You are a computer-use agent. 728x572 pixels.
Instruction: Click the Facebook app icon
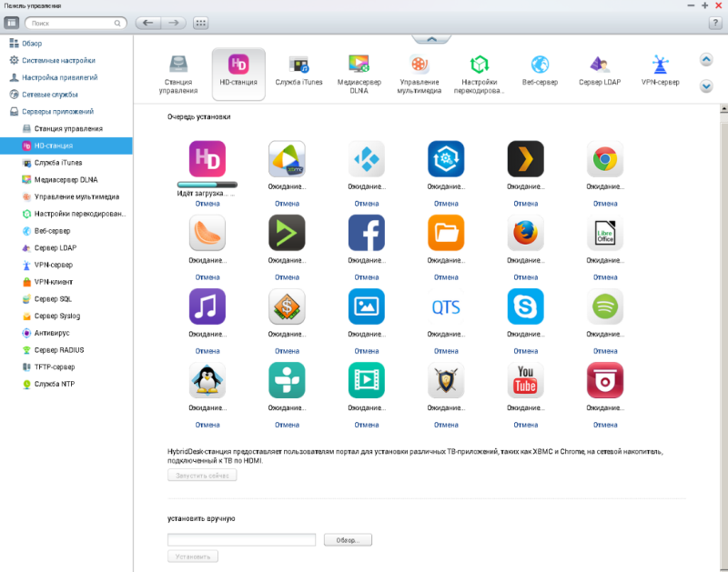(x=367, y=233)
